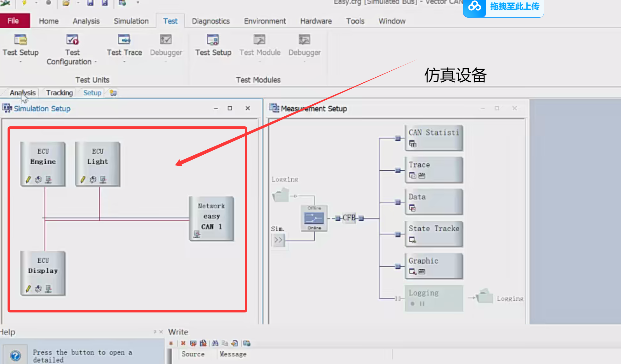Click the Test Trace ribbon icon
This screenshot has width=621, height=364.
click(x=124, y=40)
